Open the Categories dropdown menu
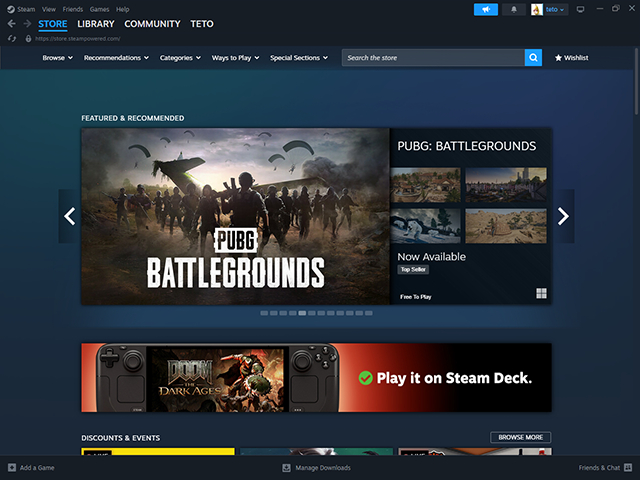This screenshot has width=640, height=480. coord(180,58)
